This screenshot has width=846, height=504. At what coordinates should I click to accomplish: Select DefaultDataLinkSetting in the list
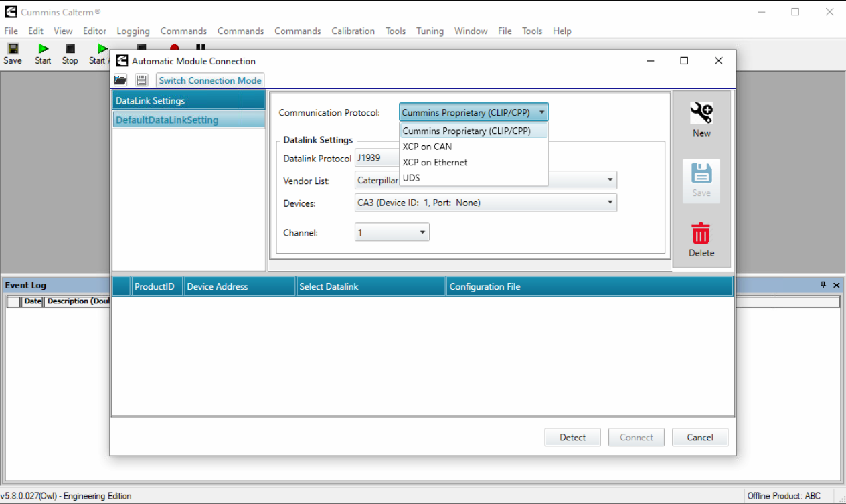click(x=189, y=120)
